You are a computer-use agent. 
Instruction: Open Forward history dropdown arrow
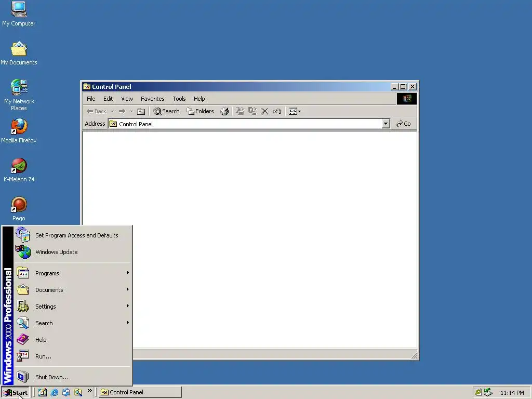[131, 111]
